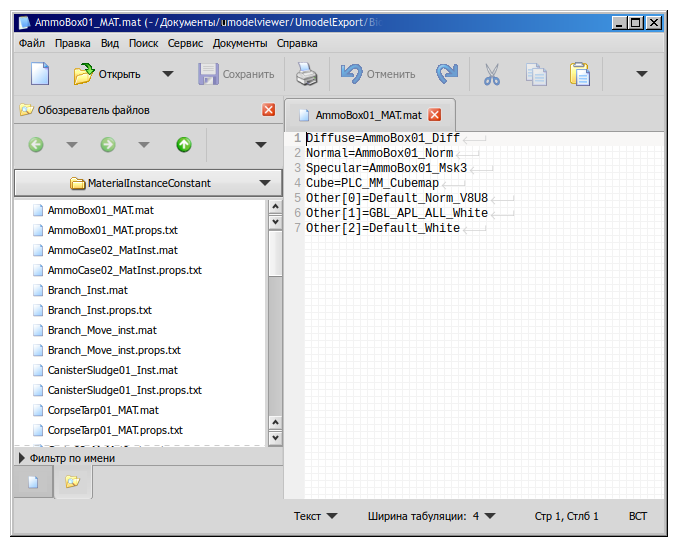Open the Правка menu
This screenshot has width=678, height=547.
pyautogui.click(x=73, y=43)
